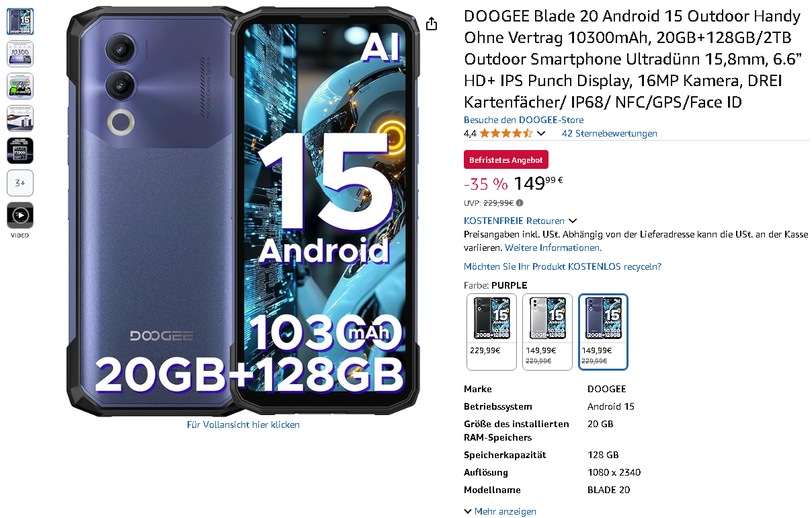
Task: Visit the DOOGEE-Store link
Action: click(x=524, y=120)
